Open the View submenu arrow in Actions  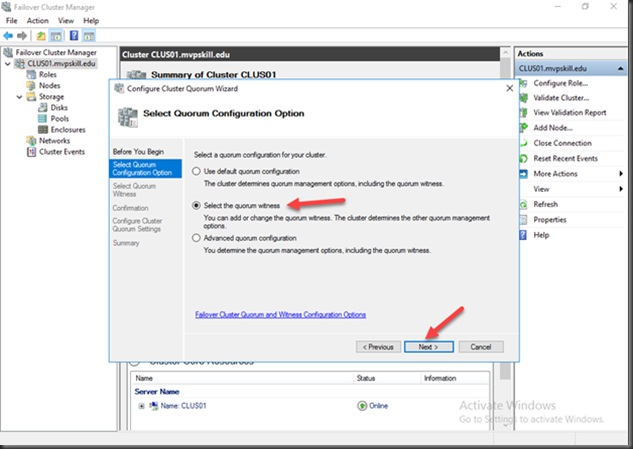(x=621, y=189)
